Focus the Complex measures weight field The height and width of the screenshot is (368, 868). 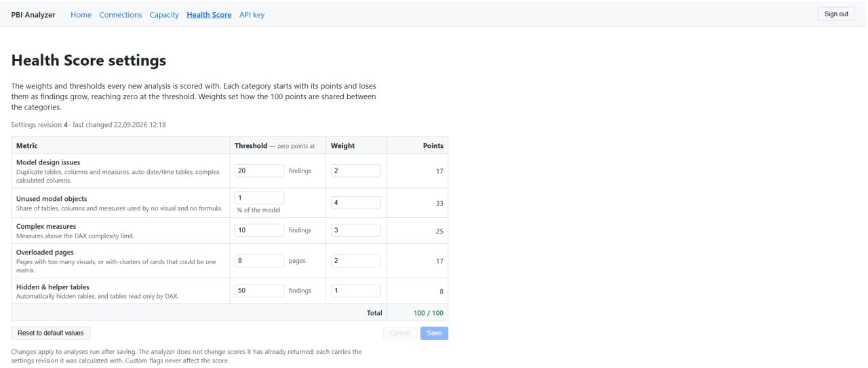tap(356, 230)
